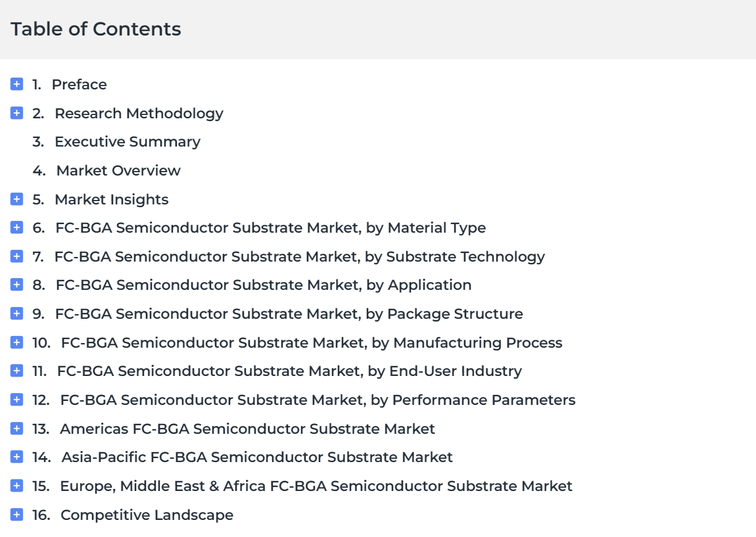The height and width of the screenshot is (537, 756).
Task: Expand the Preface section plus icon
Action: (x=16, y=84)
